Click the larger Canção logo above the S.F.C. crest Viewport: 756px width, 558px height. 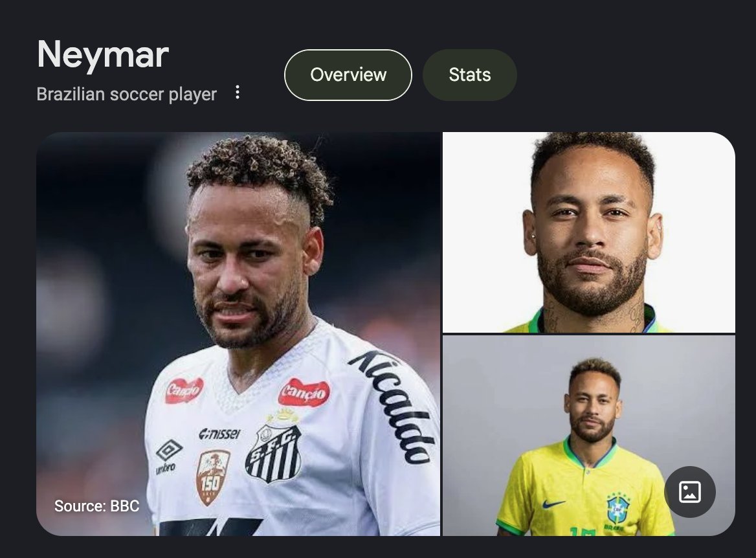click(304, 392)
